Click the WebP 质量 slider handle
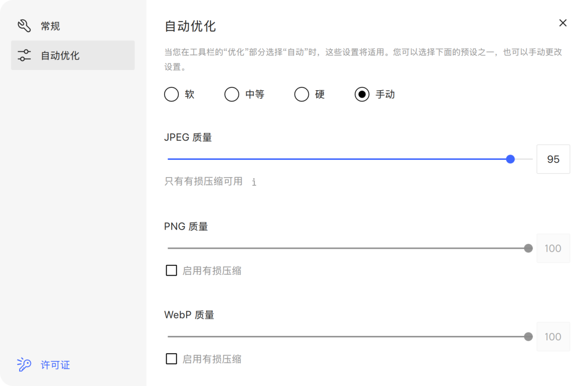 [x=528, y=336]
